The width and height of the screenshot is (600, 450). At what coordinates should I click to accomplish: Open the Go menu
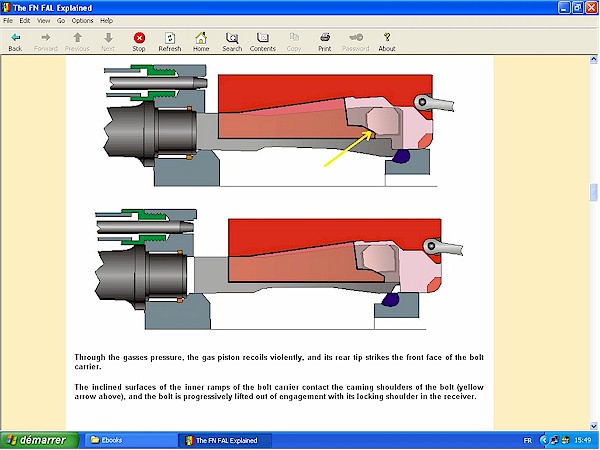pos(61,21)
